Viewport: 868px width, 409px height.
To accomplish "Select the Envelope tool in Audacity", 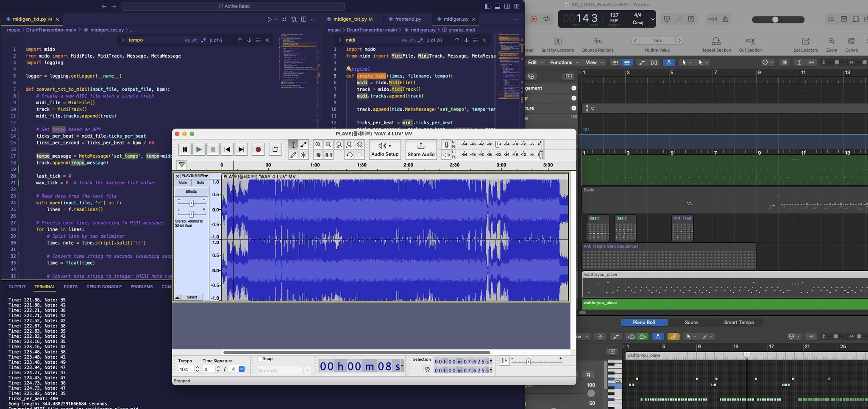I will coord(304,145).
